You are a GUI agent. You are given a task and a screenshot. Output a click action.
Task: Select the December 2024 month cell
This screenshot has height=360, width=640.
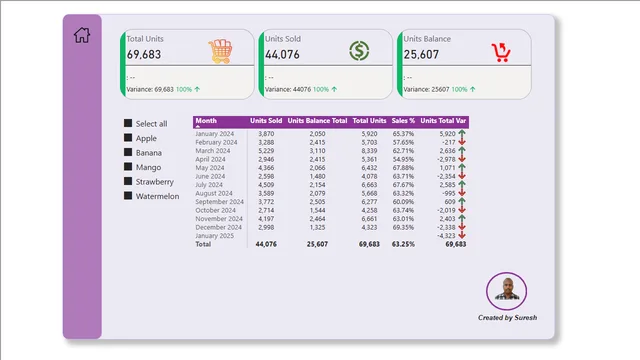[218, 227]
